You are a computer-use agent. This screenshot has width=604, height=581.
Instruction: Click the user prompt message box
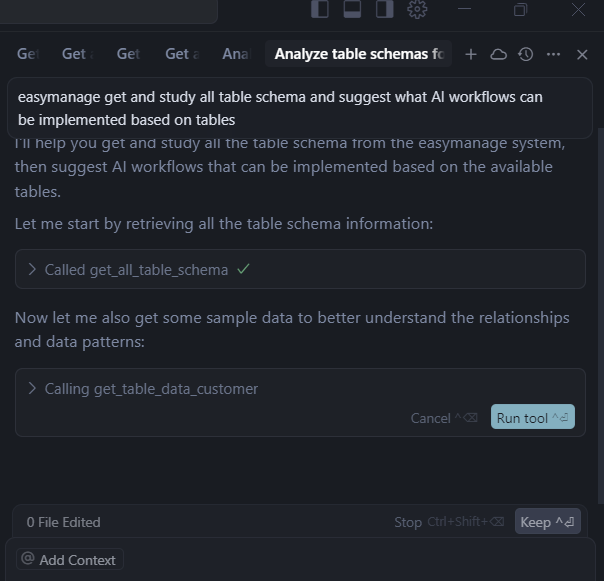(x=300, y=108)
